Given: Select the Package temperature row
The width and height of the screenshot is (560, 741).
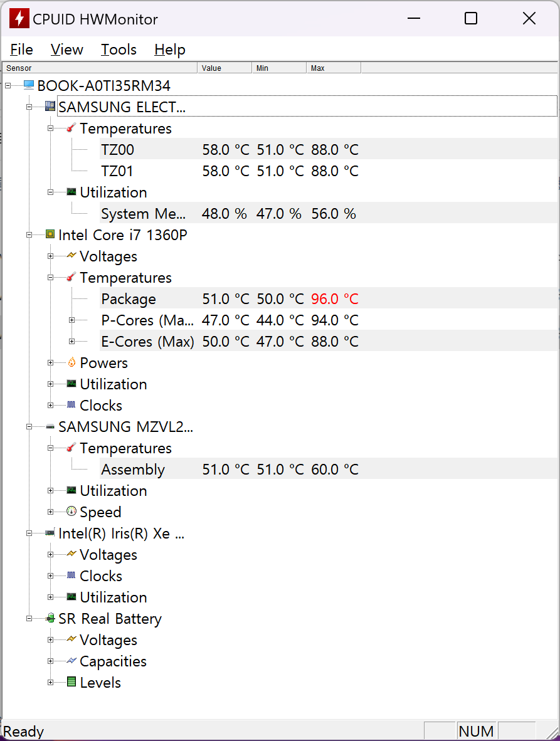Looking at the screenshot, I should [329, 298].
